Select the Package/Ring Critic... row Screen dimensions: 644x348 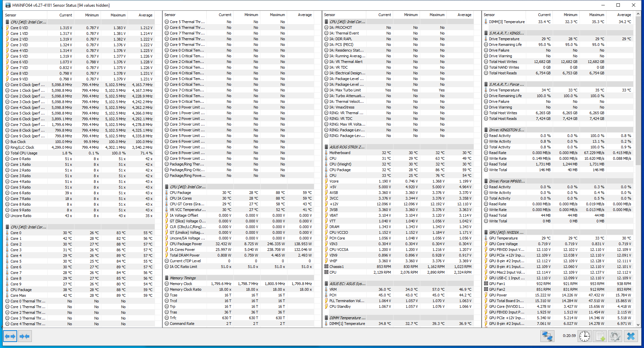(x=239, y=170)
